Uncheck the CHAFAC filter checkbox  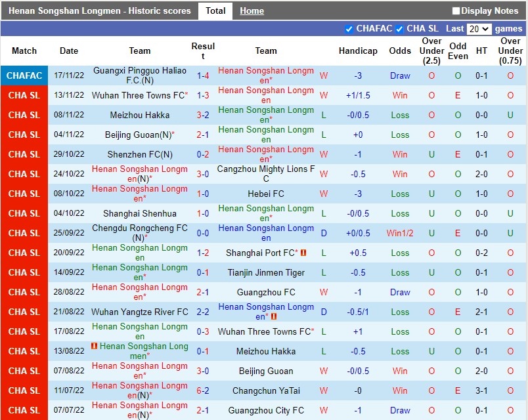348,29
